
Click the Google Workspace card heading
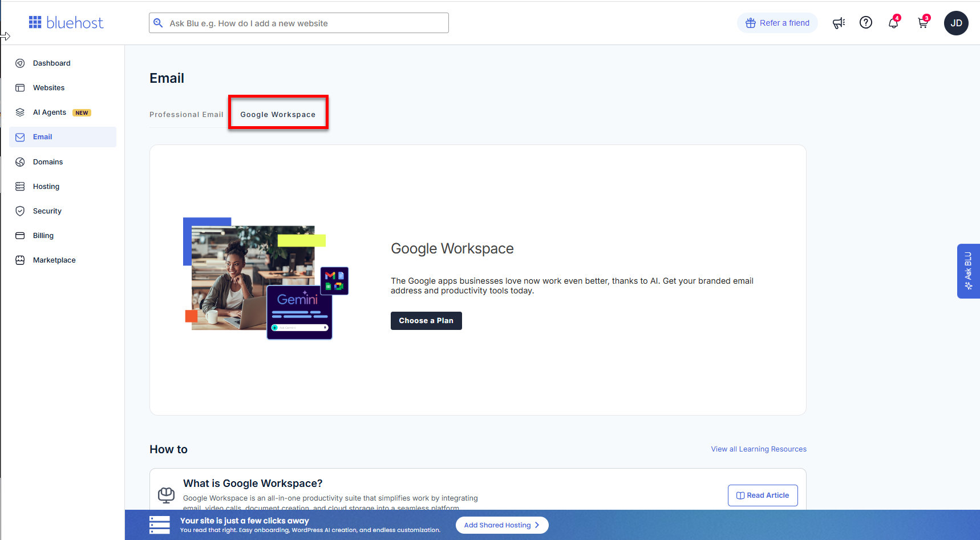coord(452,248)
